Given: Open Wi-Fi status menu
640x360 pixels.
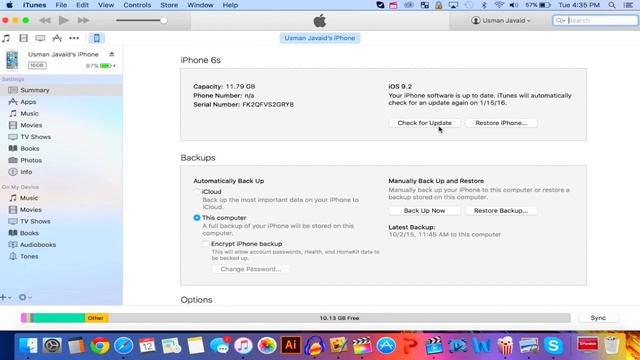Looking at the screenshot, I should coord(499,5).
